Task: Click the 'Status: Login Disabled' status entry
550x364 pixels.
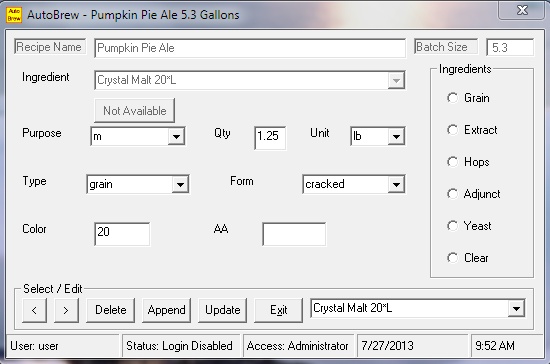Action: [181, 346]
